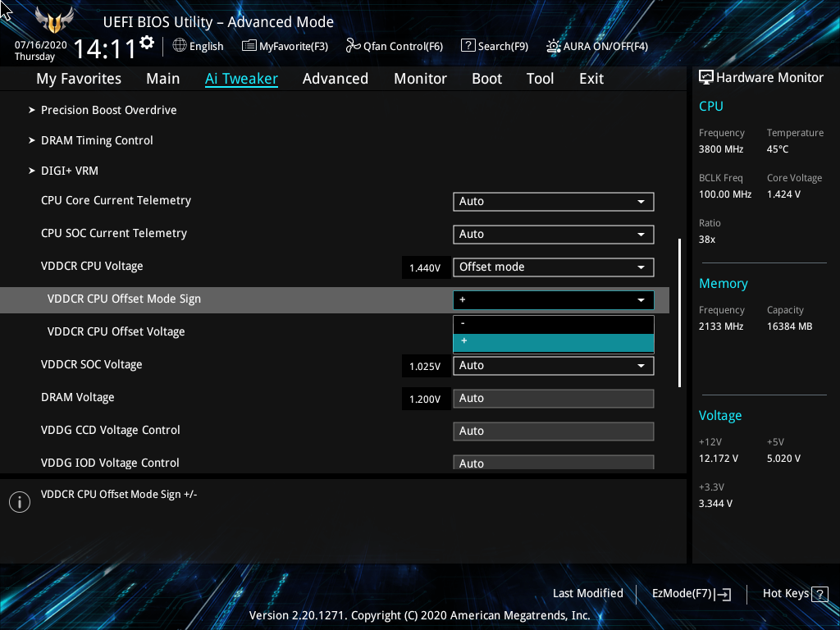Click the VDDCR CPU Offset Voltage row

[335, 331]
